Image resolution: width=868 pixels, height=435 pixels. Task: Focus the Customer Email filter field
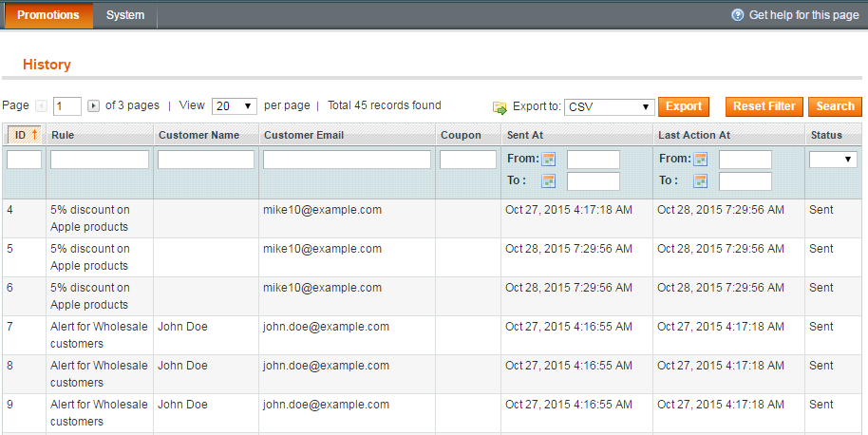(x=347, y=160)
